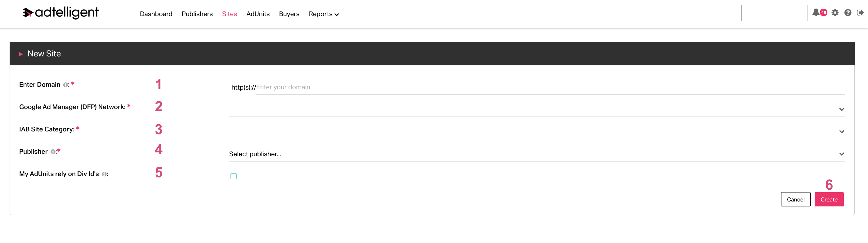Screen dimensions: 868x243
Task: Click the logout arrow icon
Action: [860, 13]
